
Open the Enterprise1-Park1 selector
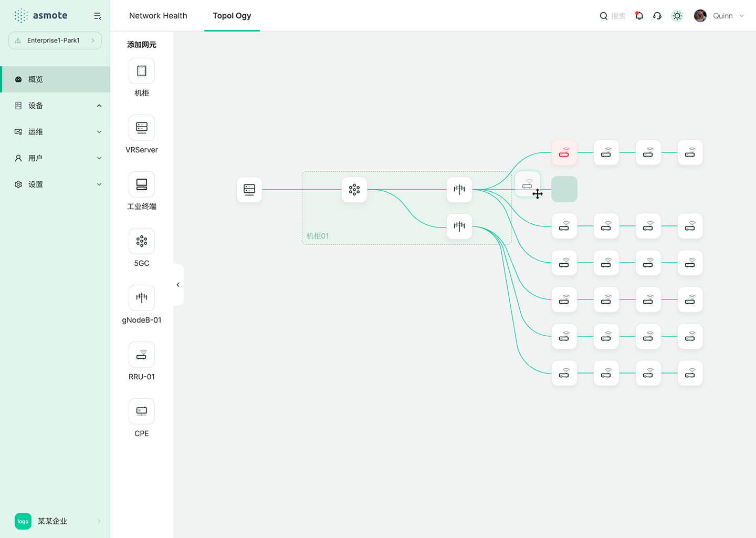[55, 40]
